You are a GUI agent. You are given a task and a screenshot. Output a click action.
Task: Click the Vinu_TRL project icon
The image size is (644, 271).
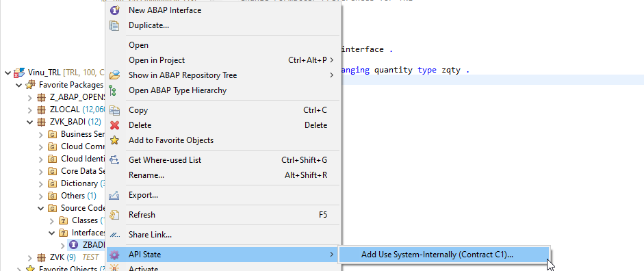pyautogui.click(x=19, y=73)
